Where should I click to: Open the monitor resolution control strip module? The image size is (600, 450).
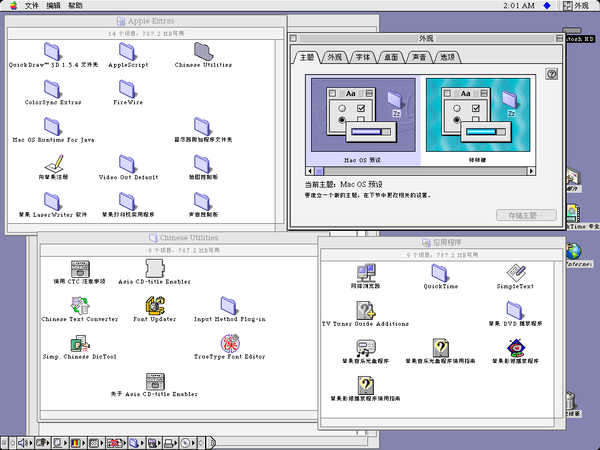(60, 443)
